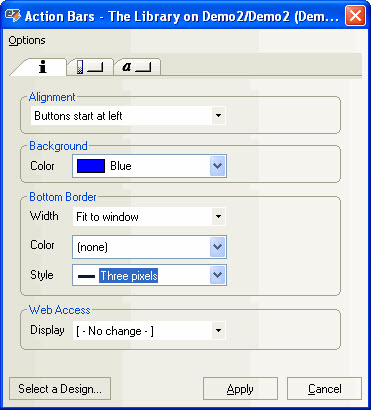This screenshot has width=371, height=410.
Task: Open the Background Color dropdown arrow
Action: [x=218, y=166]
